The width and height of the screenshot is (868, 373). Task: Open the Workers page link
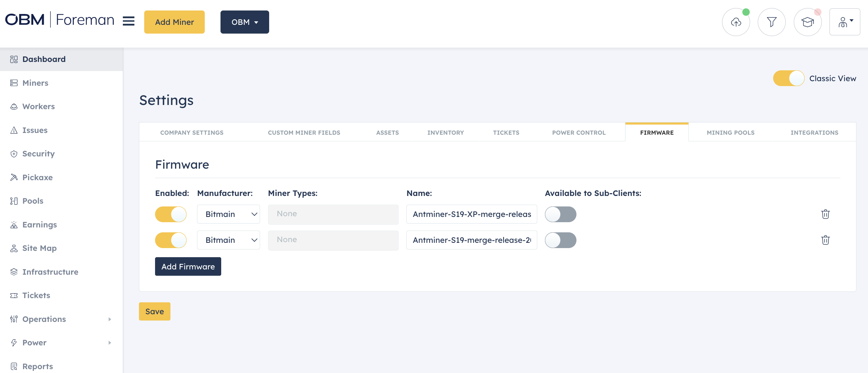38,106
